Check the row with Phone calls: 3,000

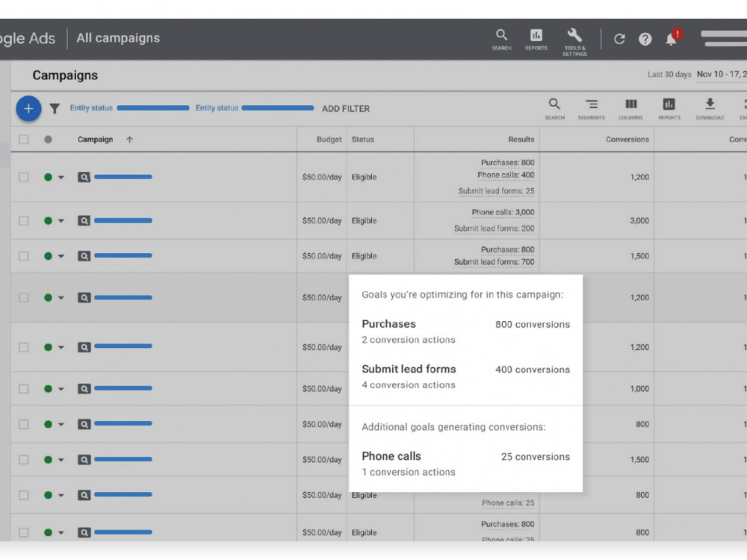click(x=23, y=221)
